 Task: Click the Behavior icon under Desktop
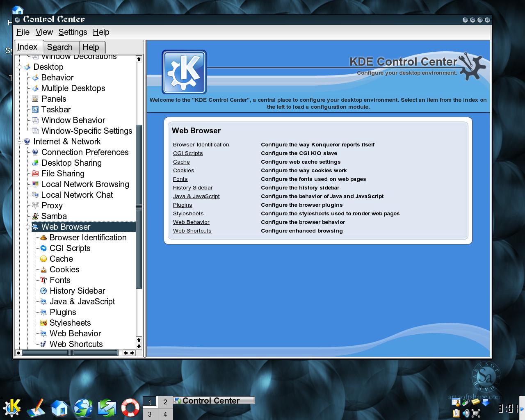(x=35, y=78)
